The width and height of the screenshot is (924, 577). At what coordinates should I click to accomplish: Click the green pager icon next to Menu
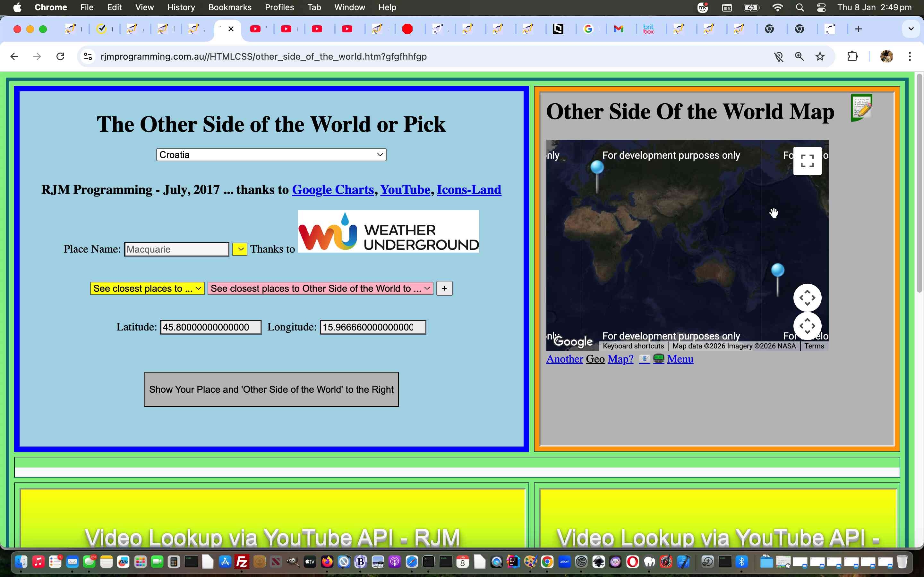point(659,359)
